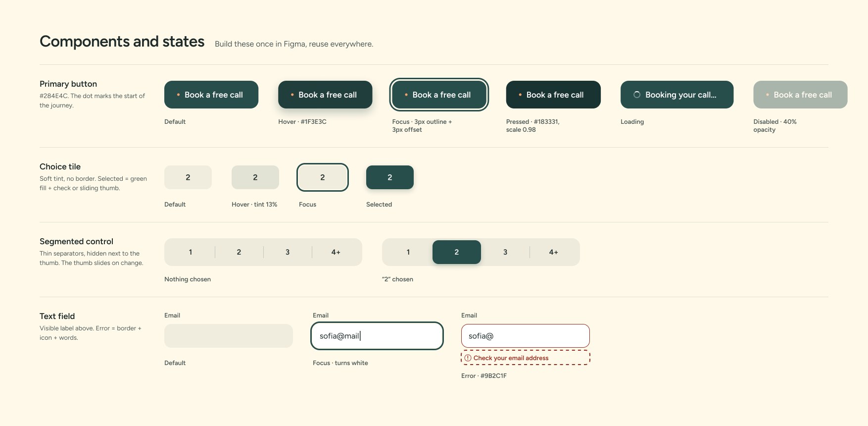Click the disabled faded 'Book a free call' button

(x=800, y=95)
